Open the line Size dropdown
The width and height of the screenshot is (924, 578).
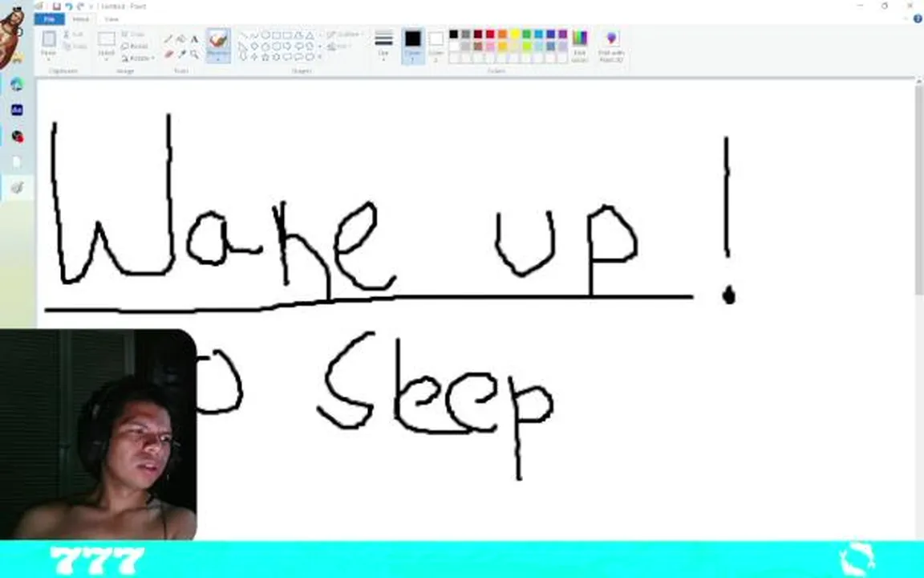(383, 45)
